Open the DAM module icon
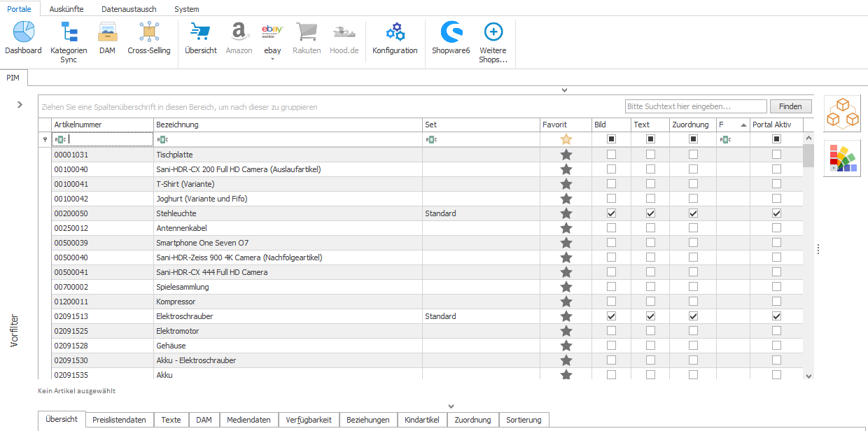The image size is (868, 431). (x=107, y=32)
